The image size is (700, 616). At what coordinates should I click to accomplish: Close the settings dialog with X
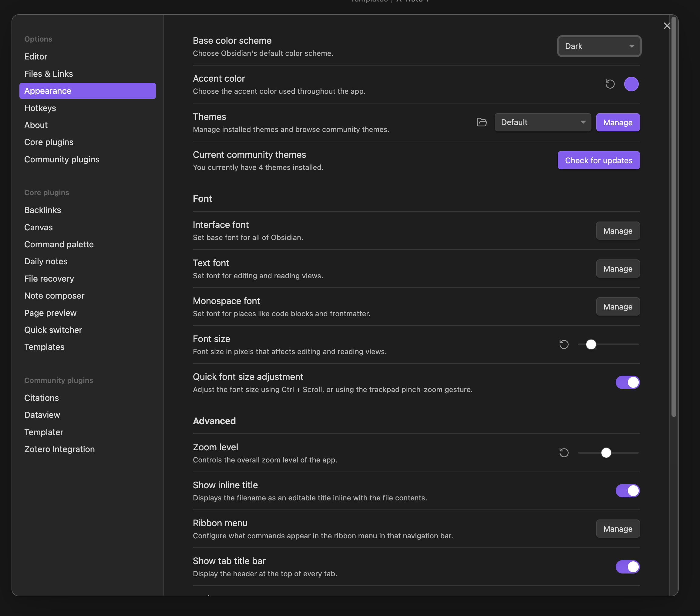pyautogui.click(x=666, y=26)
